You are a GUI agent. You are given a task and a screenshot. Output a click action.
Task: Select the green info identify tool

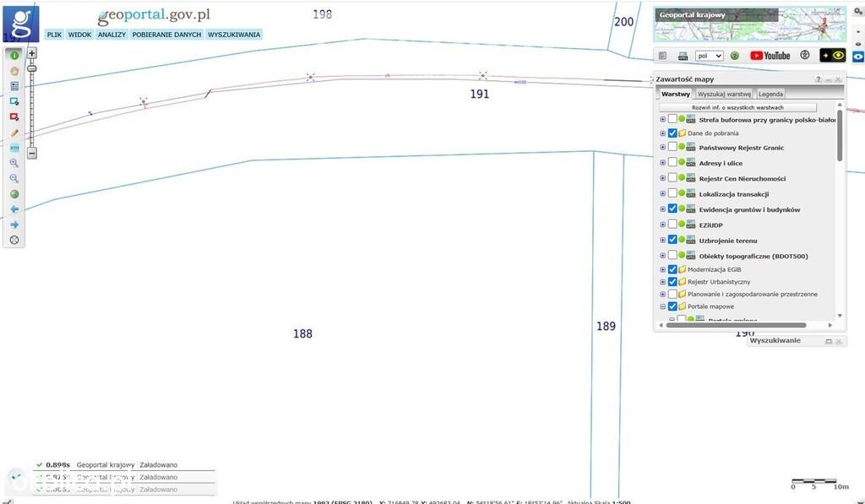click(x=14, y=55)
